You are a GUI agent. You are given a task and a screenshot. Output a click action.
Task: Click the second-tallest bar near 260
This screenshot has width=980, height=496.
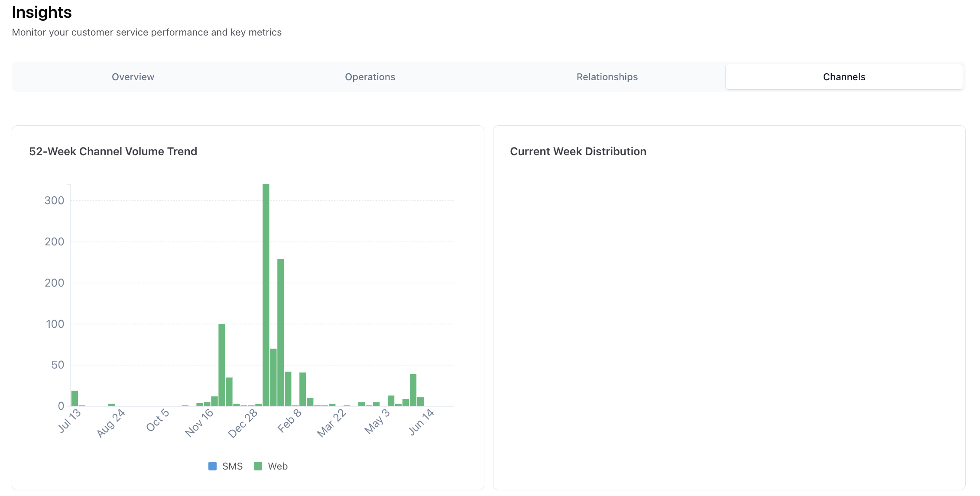point(281,333)
